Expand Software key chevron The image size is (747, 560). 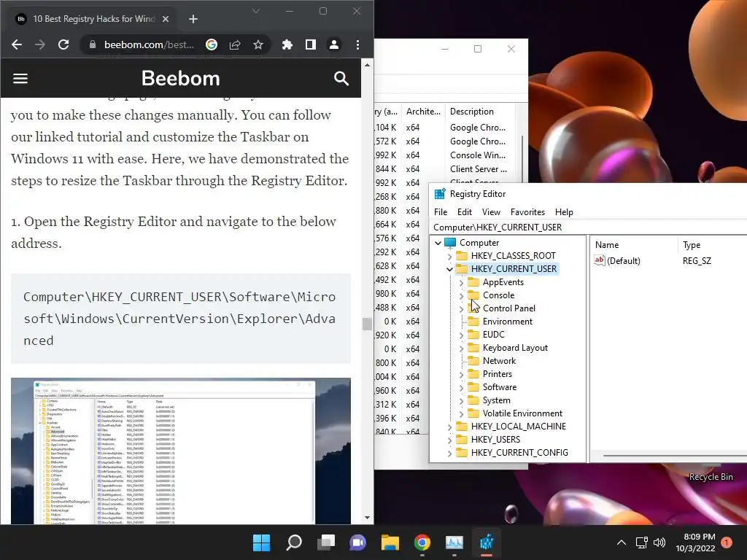[x=461, y=388]
